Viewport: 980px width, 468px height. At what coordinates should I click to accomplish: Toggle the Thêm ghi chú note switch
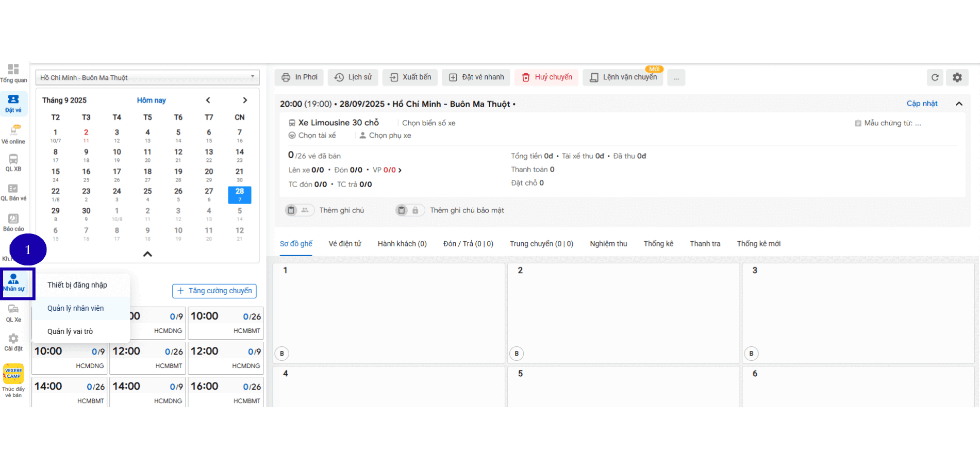299,210
